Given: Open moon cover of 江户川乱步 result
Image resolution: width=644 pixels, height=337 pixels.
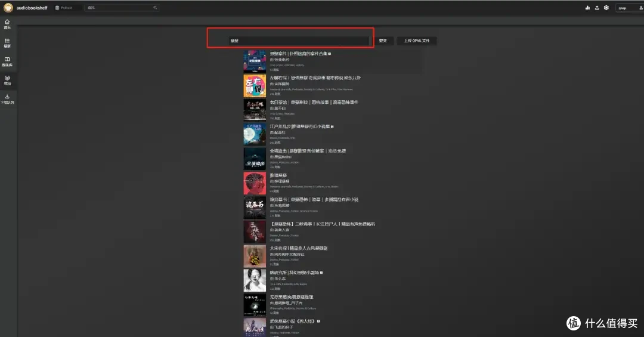Looking at the screenshot, I should (x=255, y=134).
